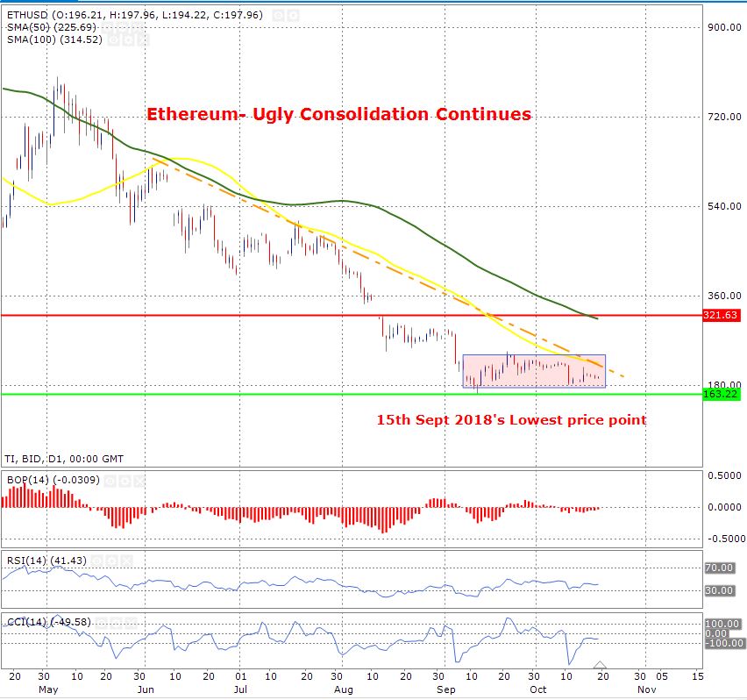Select '15th Sept 2018's Lowest price point' annotation

512,420
